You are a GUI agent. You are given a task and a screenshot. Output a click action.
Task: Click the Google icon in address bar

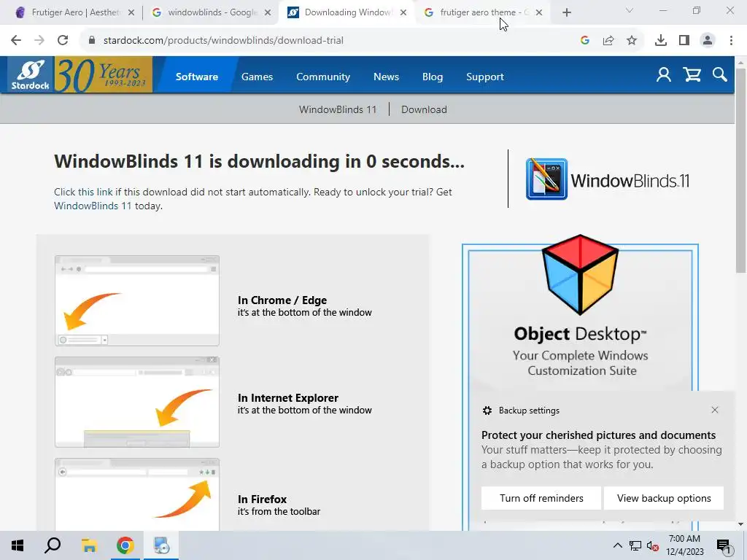(x=585, y=41)
